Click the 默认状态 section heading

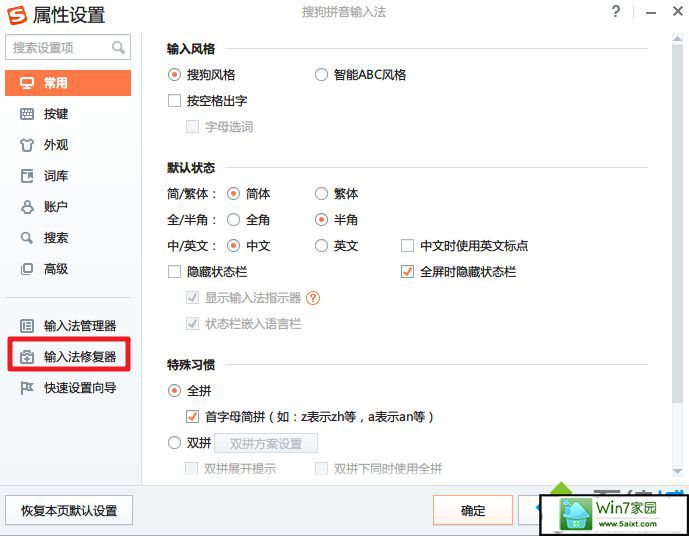[x=191, y=167]
